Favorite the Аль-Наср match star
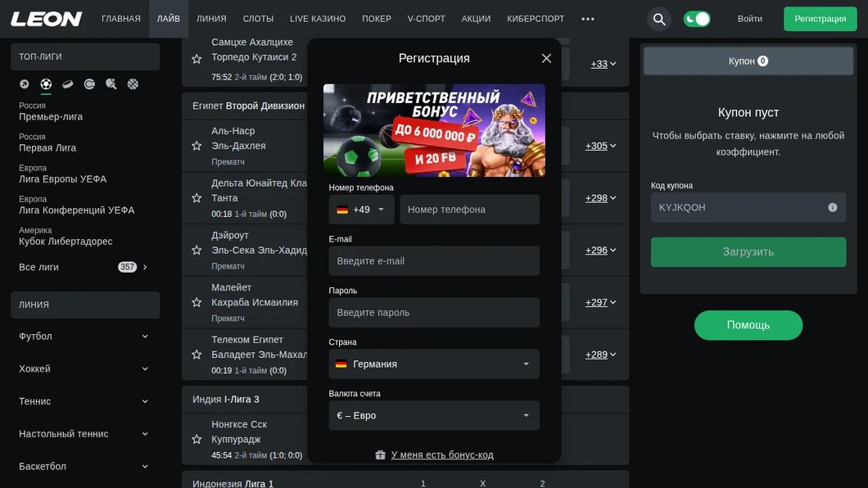The width and height of the screenshot is (868, 488). (197, 146)
